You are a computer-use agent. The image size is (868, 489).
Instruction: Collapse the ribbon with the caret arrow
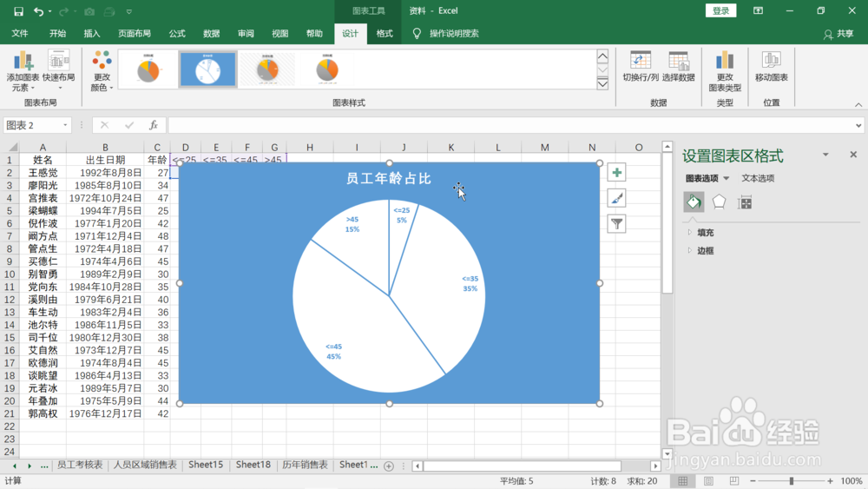point(858,105)
